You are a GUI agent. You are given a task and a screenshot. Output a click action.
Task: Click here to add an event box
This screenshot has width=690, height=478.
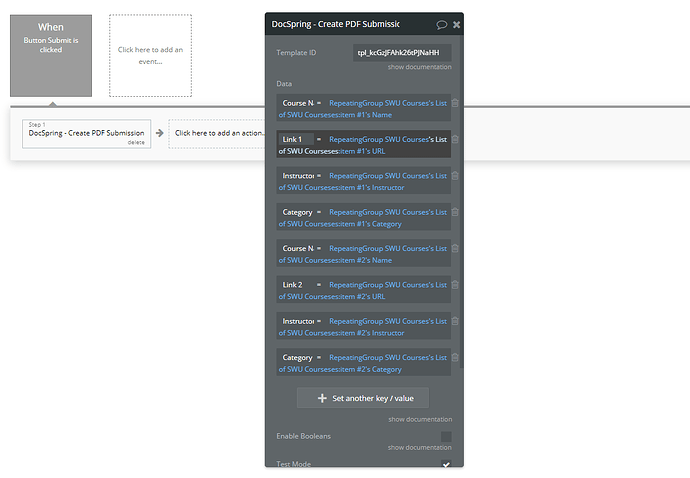click(150, 55)
